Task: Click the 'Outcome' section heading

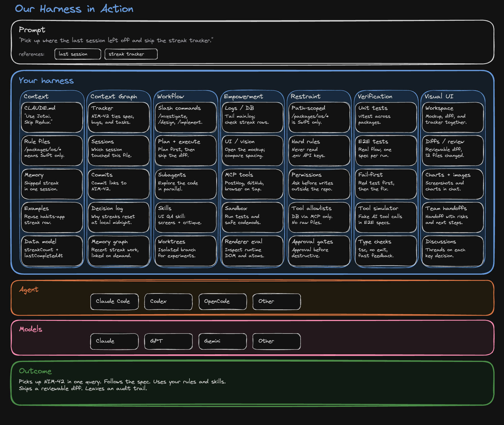Action: coord(35,371)
